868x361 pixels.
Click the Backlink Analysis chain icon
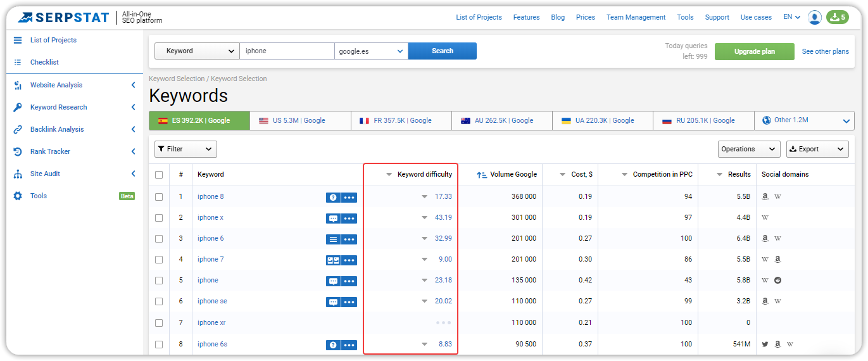18,129
